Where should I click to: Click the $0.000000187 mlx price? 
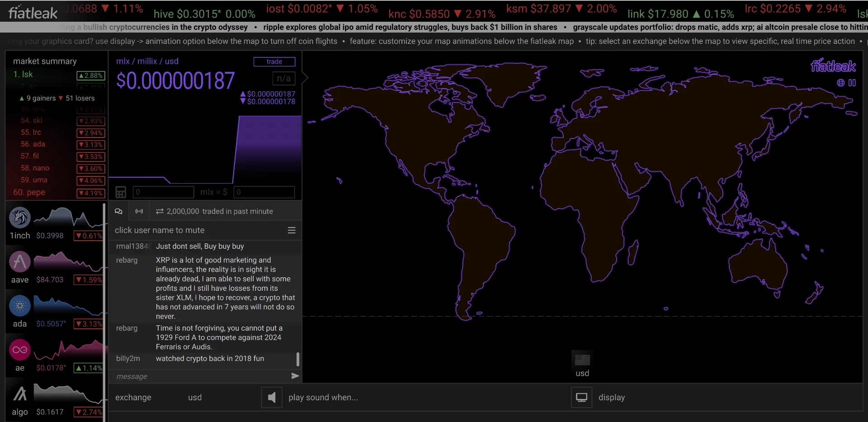pyautogui.click(x=175, y=81)
